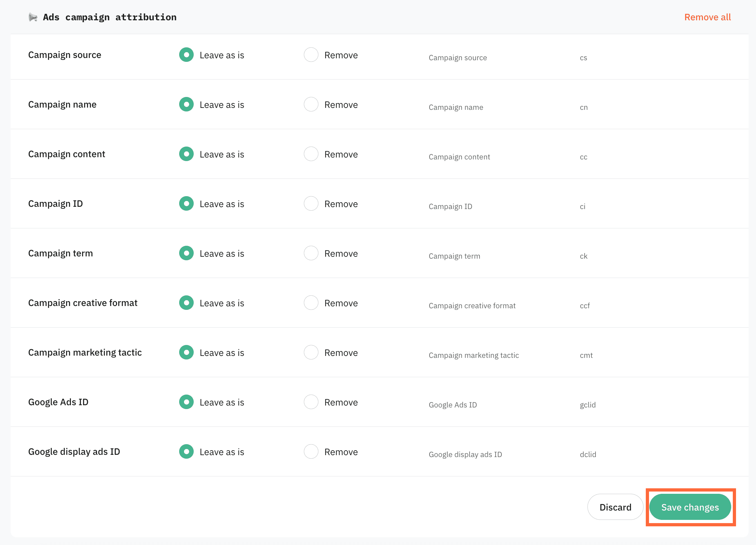This screenshot has height=545, width=756.
Task: Select Leave as is for Campaign term
Action: coord(186,253)
